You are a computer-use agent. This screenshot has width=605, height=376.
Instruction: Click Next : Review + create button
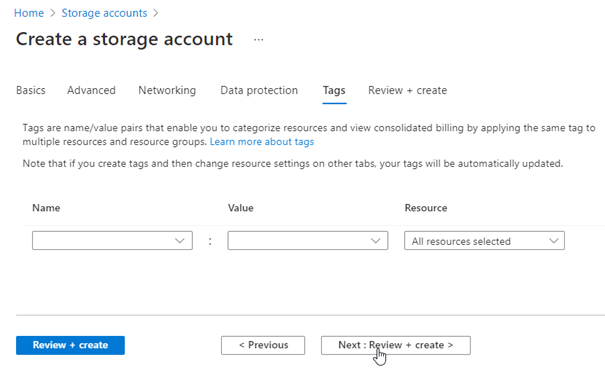[395, 345]
